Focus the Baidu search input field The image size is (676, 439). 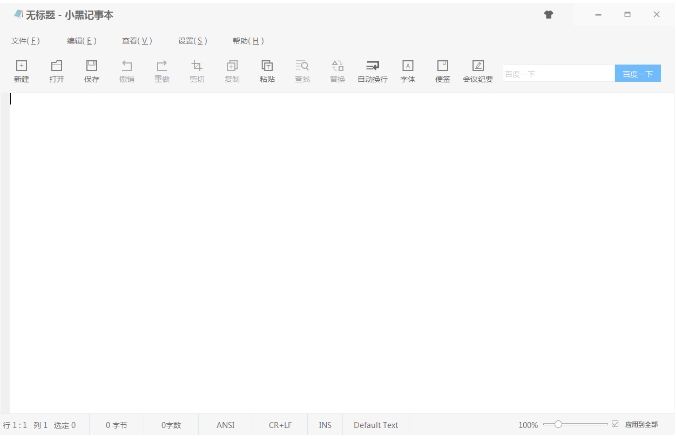(558, 74)
